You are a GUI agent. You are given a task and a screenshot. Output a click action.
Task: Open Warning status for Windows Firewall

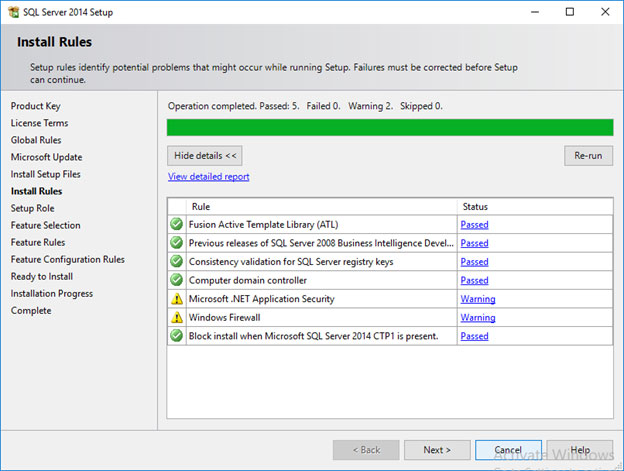(x=478, y=317)
